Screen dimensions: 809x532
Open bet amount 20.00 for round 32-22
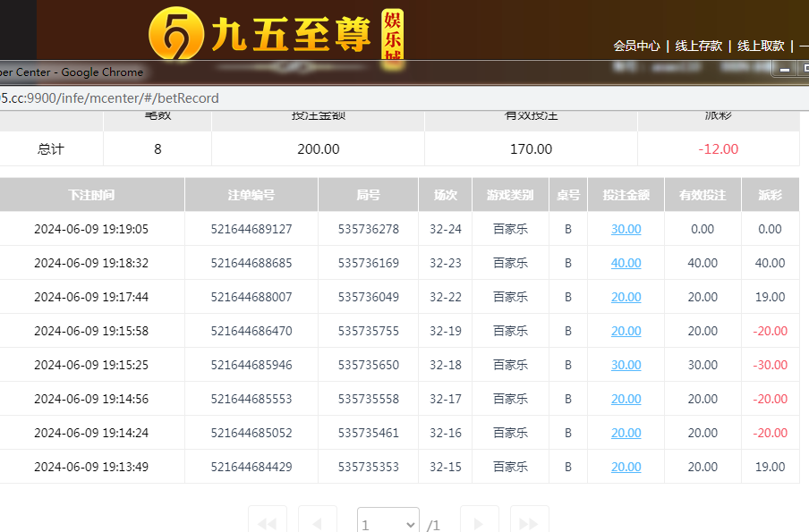tap(626, 297)
